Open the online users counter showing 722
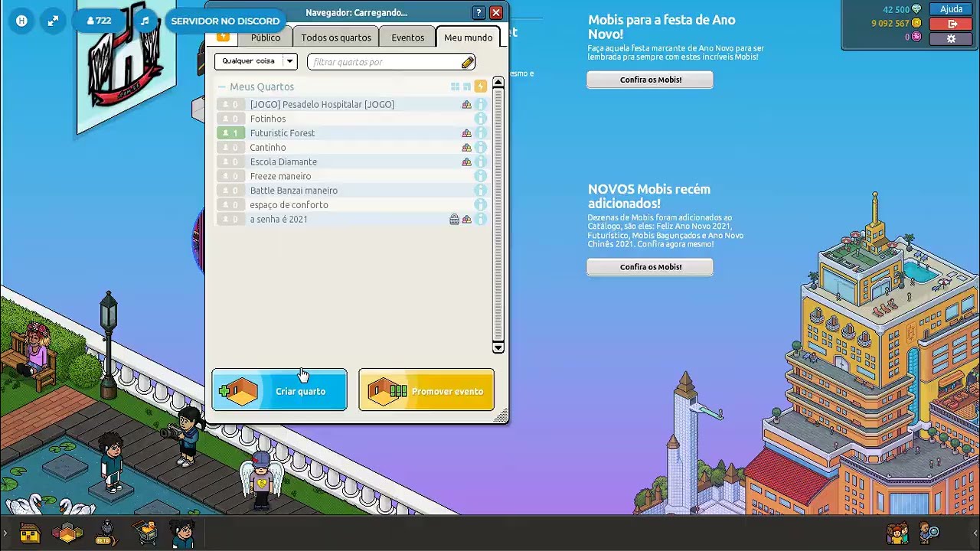This screenshot has height=551, width=980. point(100,21)
